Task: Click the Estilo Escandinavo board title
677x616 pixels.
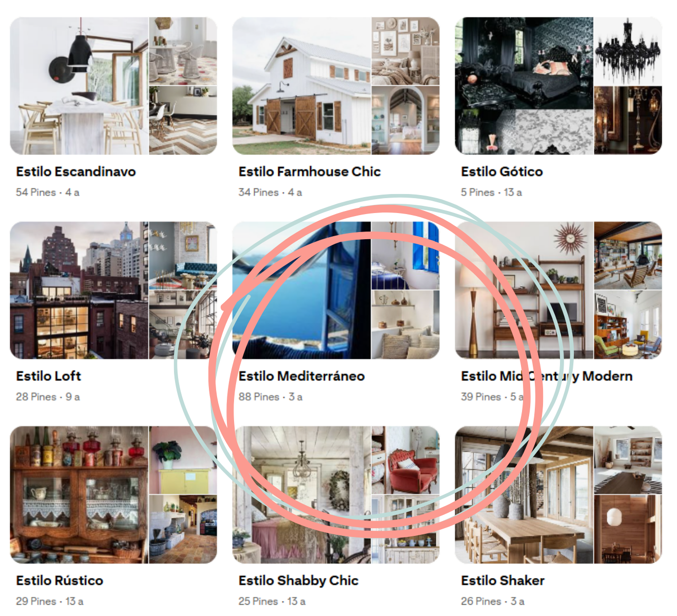Action: coord(76,171)
